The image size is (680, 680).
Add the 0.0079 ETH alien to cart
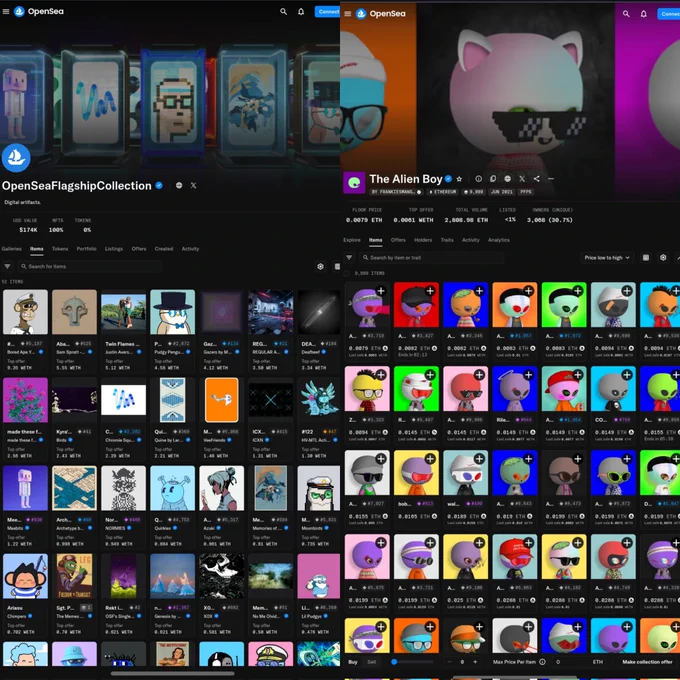coord(381,291)
